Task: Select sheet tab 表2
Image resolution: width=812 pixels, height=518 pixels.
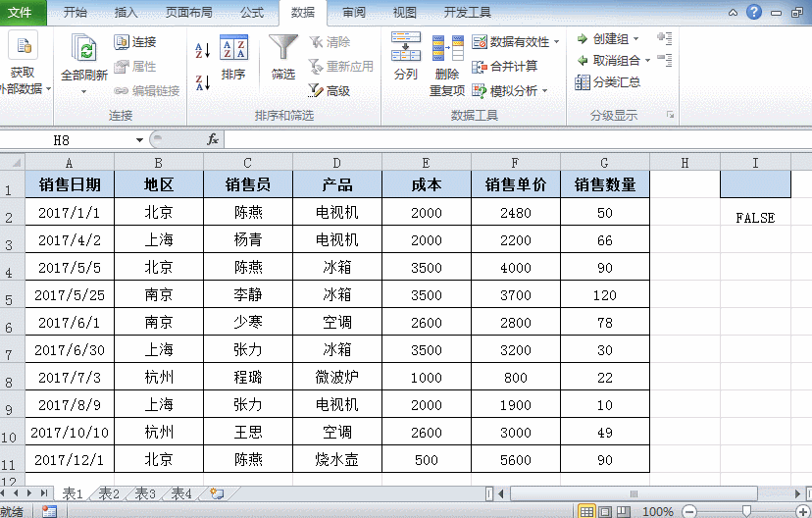Action: [x=109, y=493]
